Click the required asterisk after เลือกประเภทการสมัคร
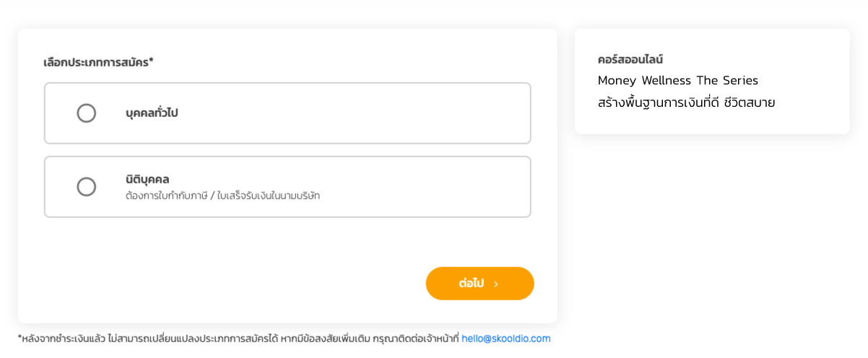868x358 pixels. click(151, 61)
